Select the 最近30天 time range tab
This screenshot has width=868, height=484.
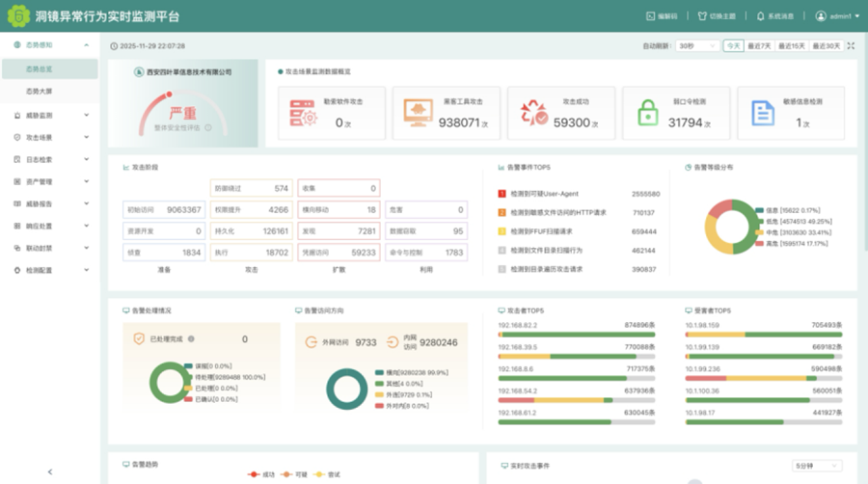[827, 46]
